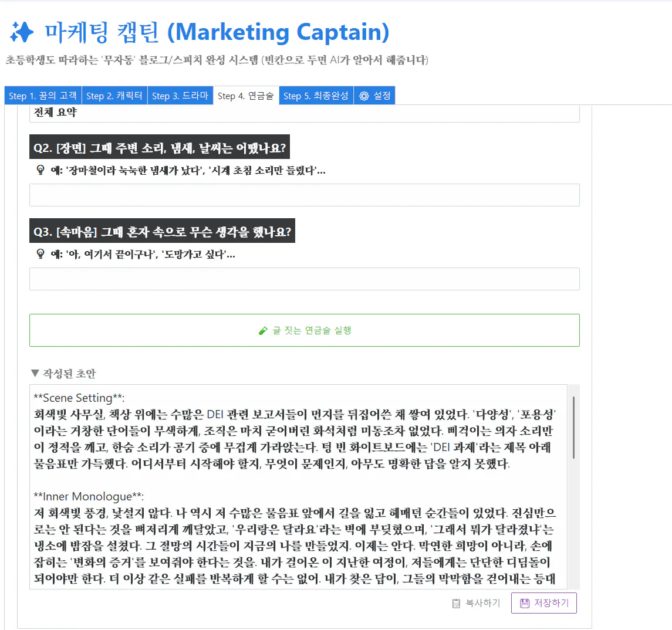672x630 pixels.
Task: Switch to the Step 1 꿈의 고객 tab
Action: [42, 95]
